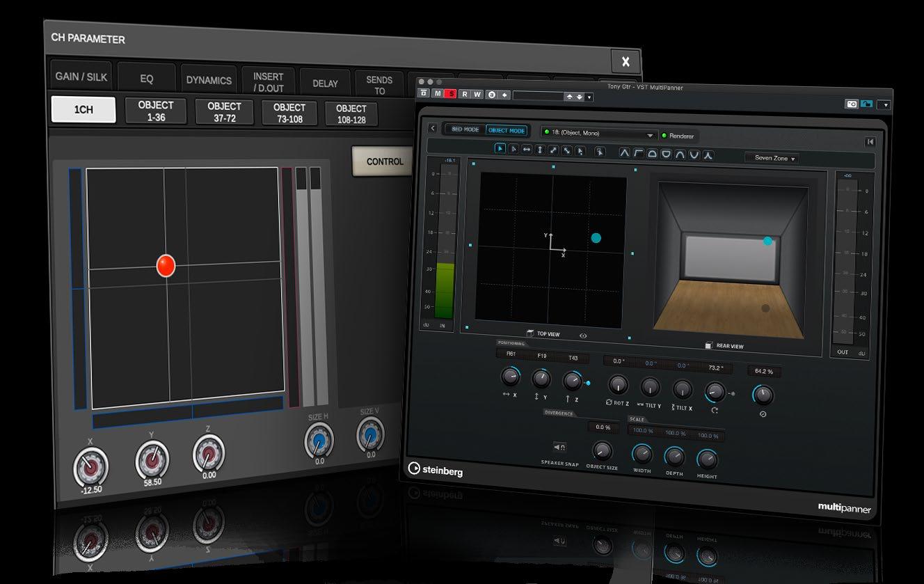The image size is (924, 584).
Task: Click the orbit rotation icon below knob
Action: 715,411
